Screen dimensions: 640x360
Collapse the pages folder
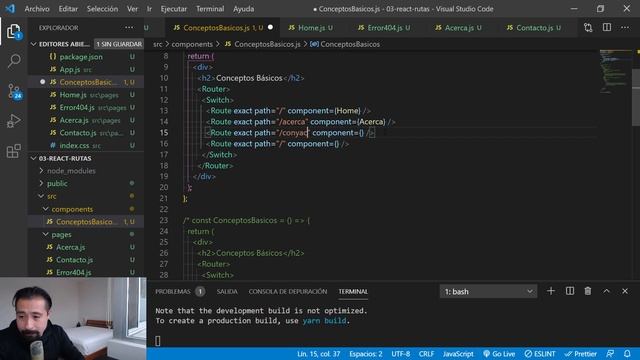pos(61,234)
